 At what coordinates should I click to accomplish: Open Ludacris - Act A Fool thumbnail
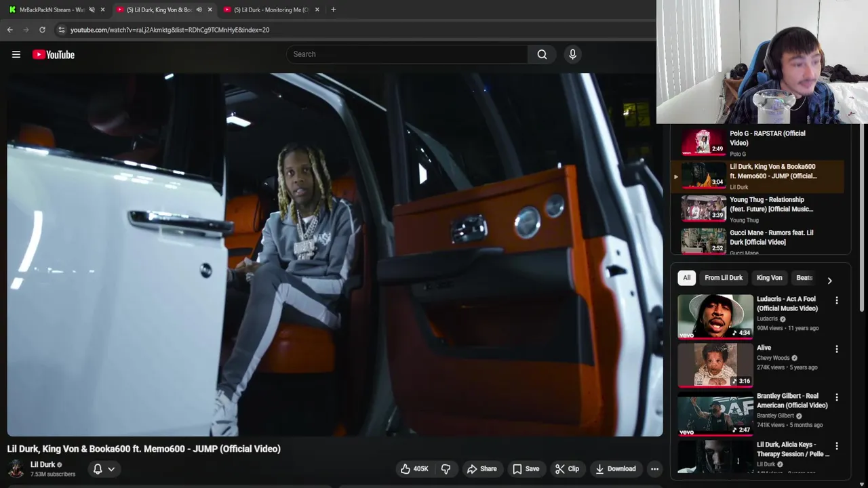[x=715, y=316]
